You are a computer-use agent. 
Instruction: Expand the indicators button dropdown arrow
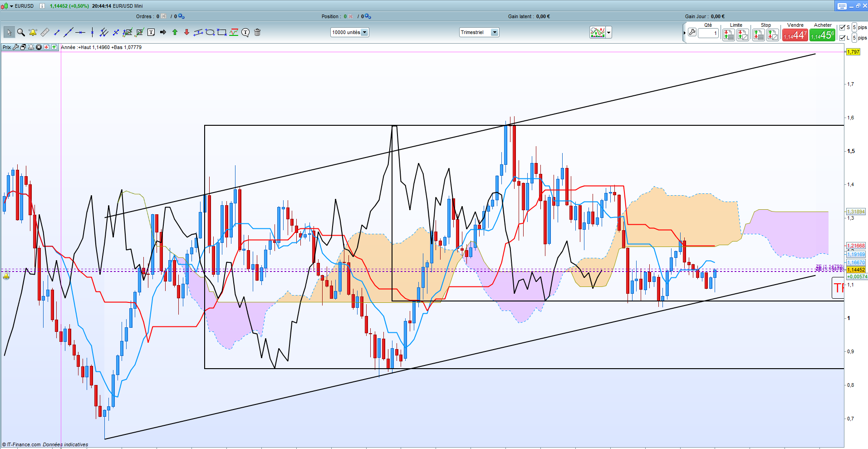609,32
